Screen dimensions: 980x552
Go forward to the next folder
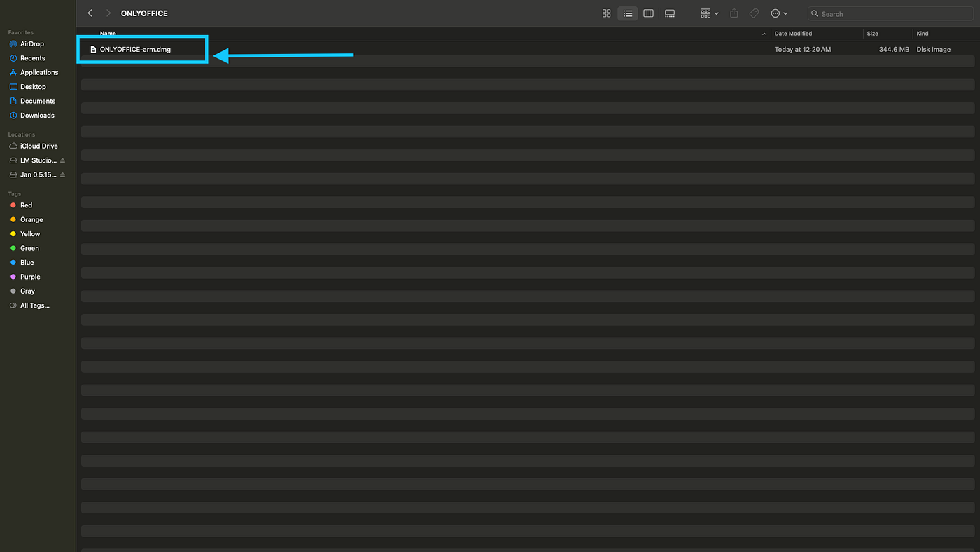pos(108,13)
